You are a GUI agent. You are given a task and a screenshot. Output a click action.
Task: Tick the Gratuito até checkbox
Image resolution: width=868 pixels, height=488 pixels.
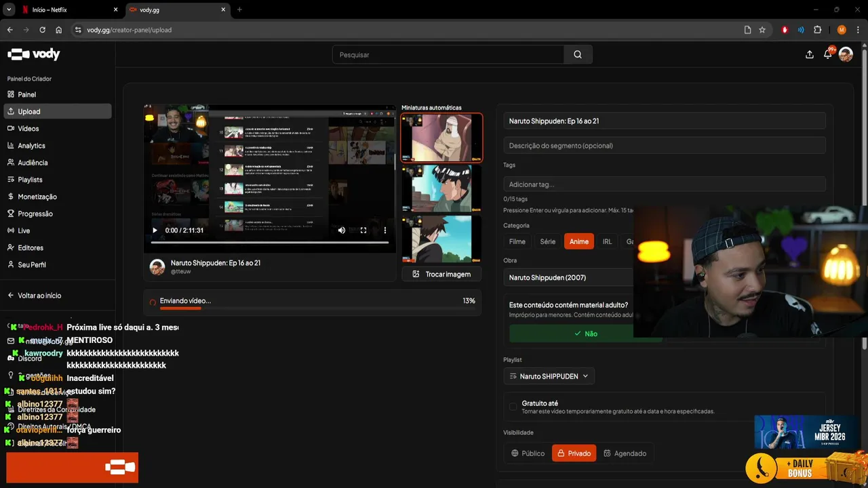[513, 407]
